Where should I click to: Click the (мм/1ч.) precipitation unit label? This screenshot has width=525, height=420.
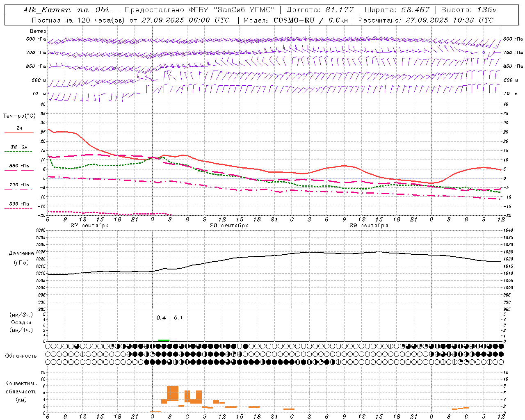21,330
